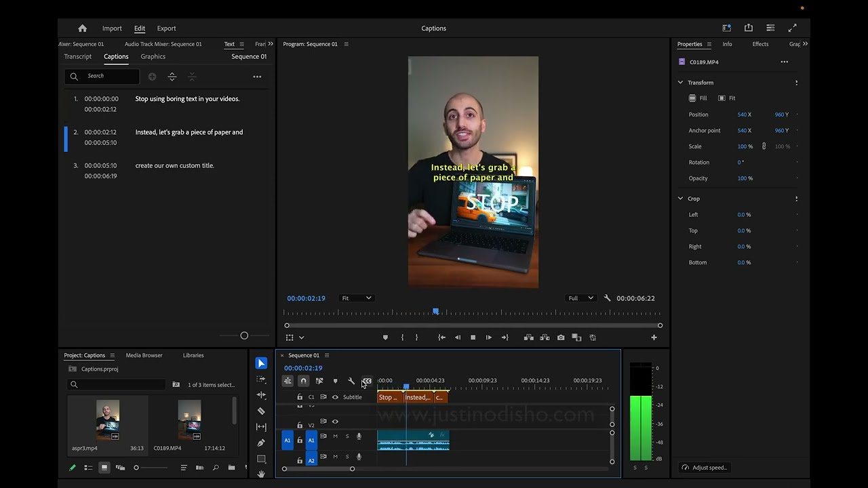Go to In point
Image resolution: width=868 pixels, height=488 pixels.
pyautogui.click(x=441, y=338)
